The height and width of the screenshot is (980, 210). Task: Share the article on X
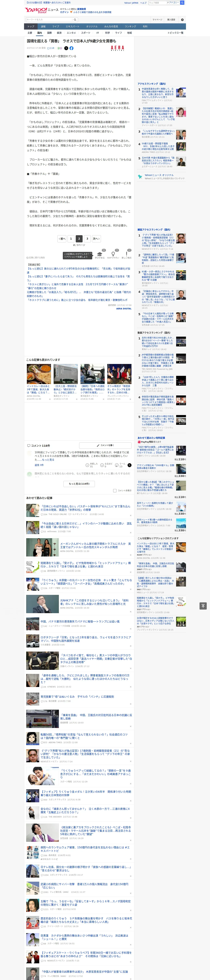[x=66, y=48]
